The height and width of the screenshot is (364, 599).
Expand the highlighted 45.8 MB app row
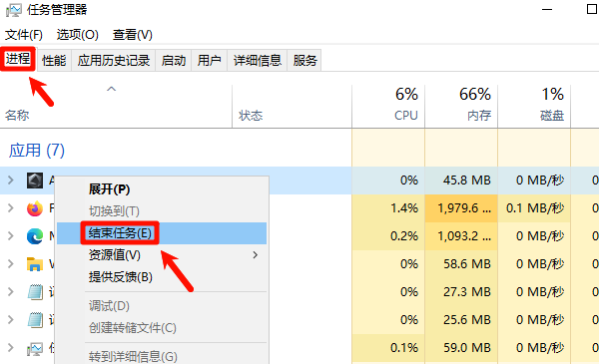(11, 181)
